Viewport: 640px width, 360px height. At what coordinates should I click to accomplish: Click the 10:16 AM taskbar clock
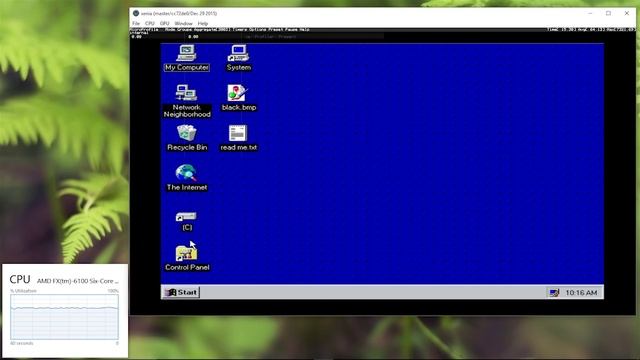[581, 293]
